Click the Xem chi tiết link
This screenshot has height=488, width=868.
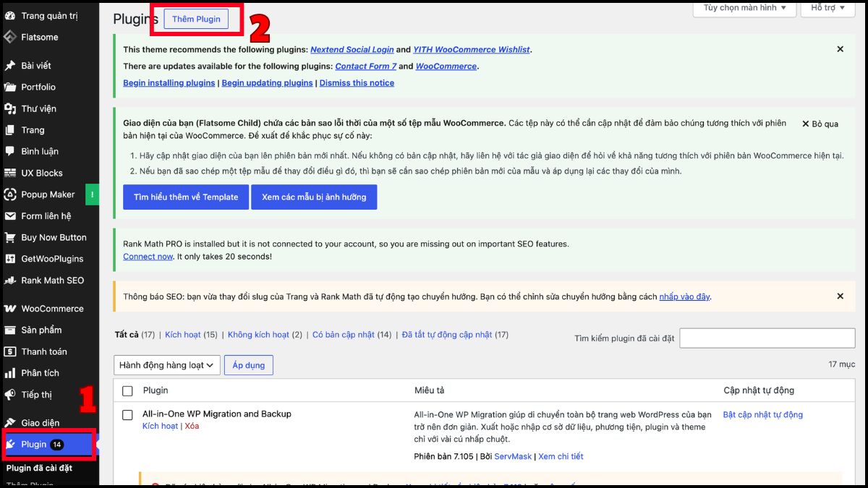561,457
